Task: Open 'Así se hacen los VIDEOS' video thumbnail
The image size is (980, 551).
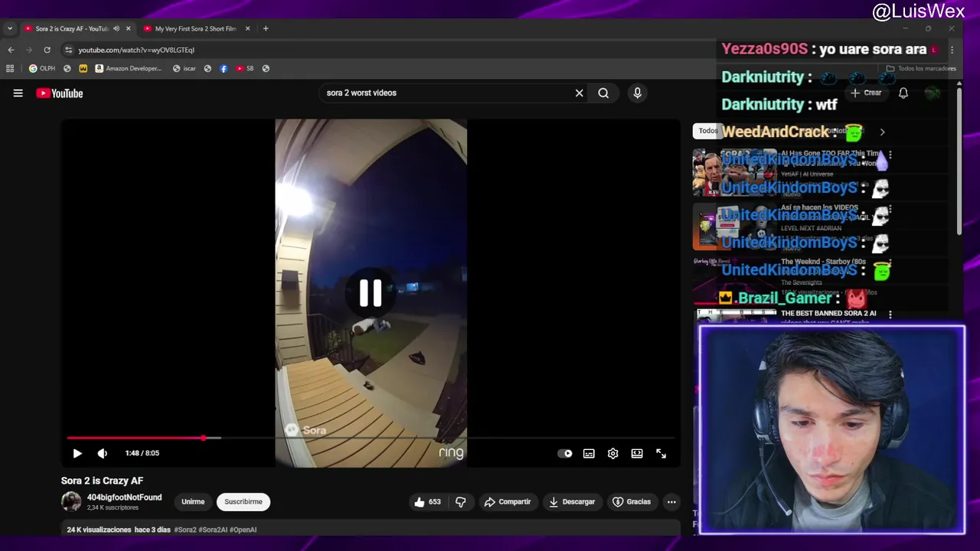Action: tap(734, 227)
